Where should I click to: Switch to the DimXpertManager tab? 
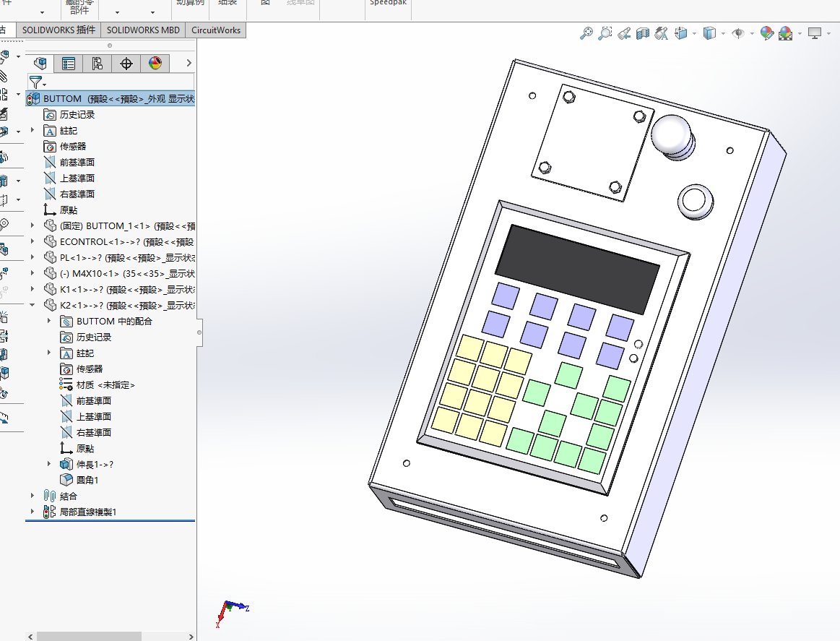pos(126,64)
